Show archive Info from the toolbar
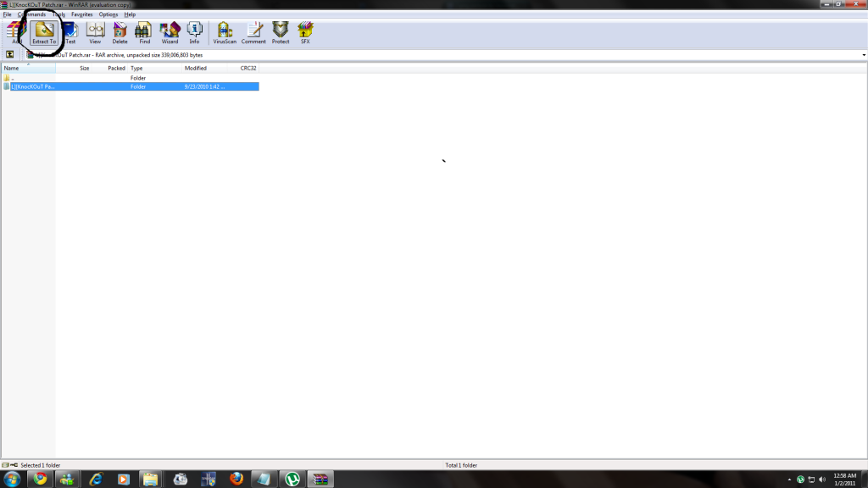868x488 pixels. 194,33
